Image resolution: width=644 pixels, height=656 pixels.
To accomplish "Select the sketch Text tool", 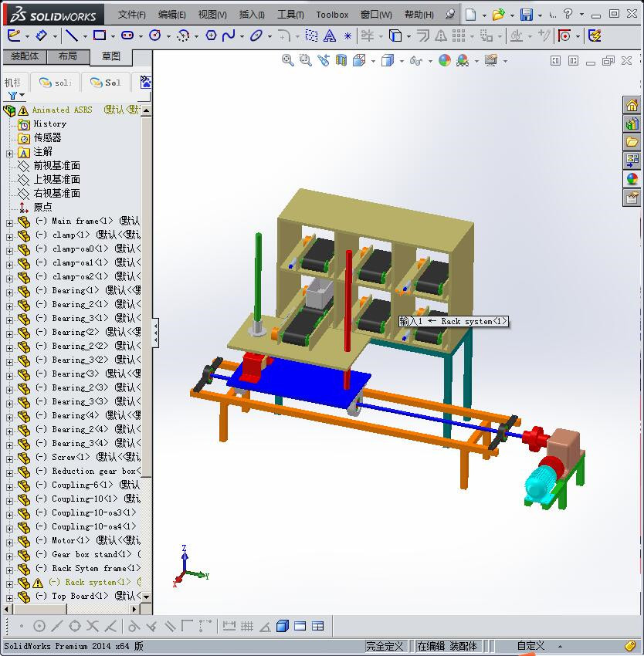I will coord(330,36).
